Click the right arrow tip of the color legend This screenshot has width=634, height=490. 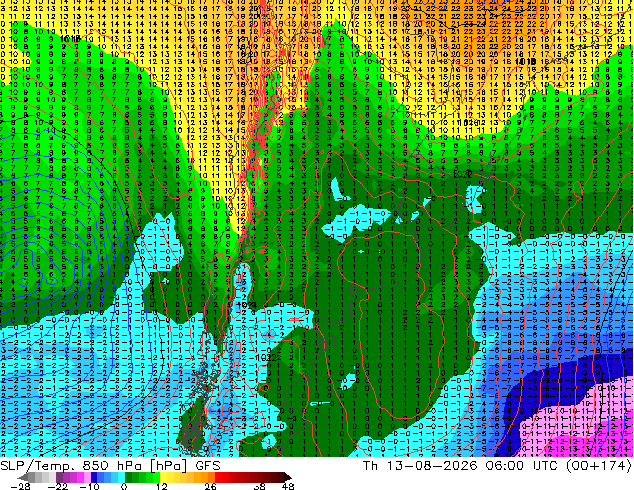pos(290,478)
